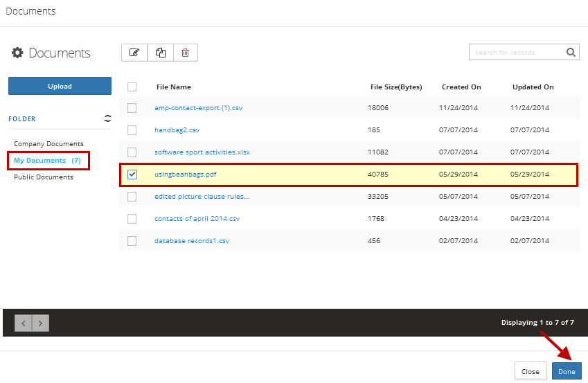Uncheck the usingbeanbags.pdf checkbox
Viewport: 588px width, 383px height.
(x=132, y=175)
